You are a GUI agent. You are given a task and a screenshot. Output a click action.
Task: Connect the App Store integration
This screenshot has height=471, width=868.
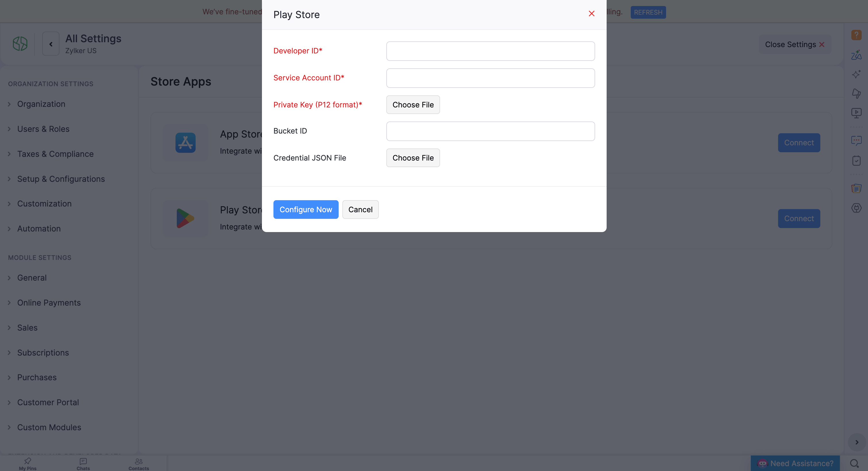(798, 143)
